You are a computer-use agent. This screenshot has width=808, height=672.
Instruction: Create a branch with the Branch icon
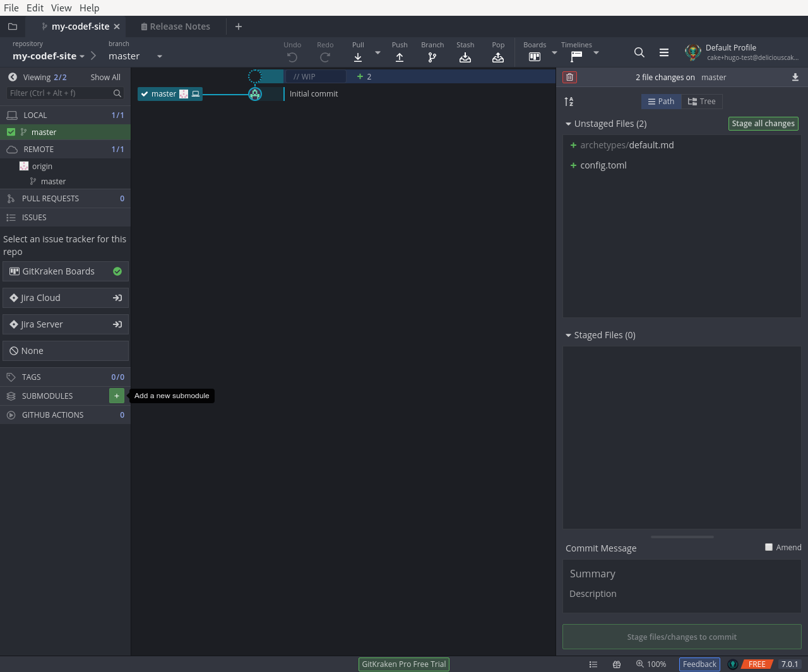click(x=432, y=57)
